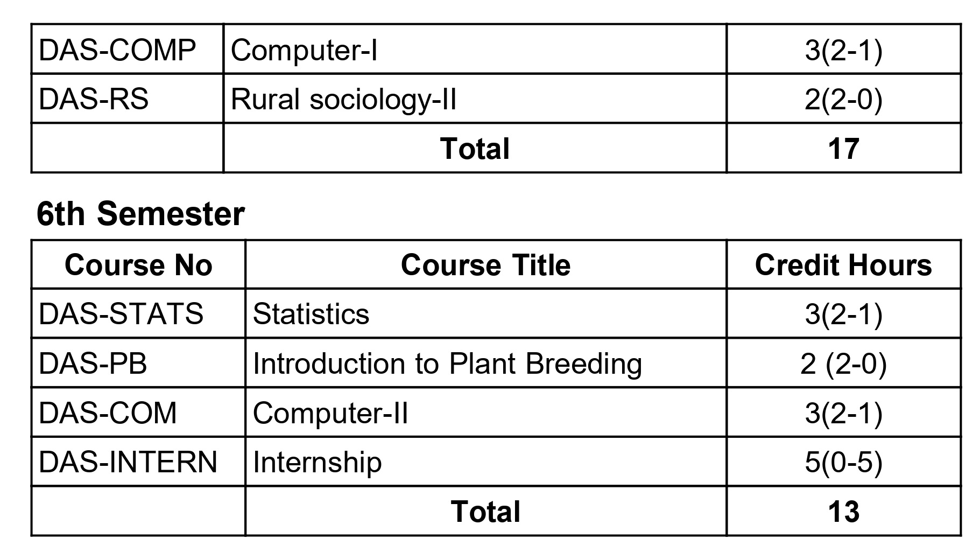
Task: Select the Internship course title
Action: (317, 462)
